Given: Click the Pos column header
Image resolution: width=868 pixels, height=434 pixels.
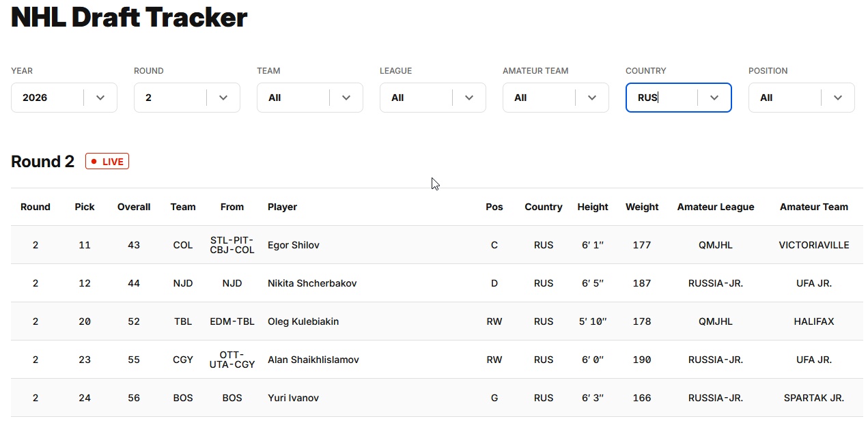Looking at the screenshot, I should click(494, 207).
